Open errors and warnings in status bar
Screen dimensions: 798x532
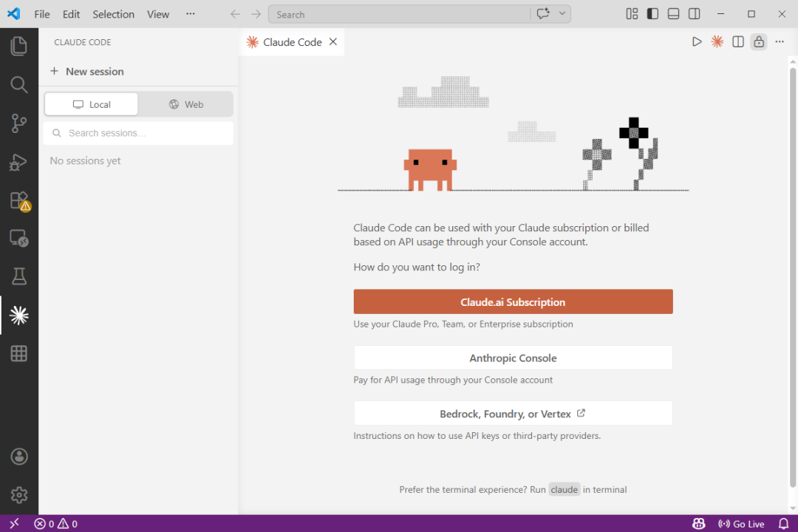56,523
